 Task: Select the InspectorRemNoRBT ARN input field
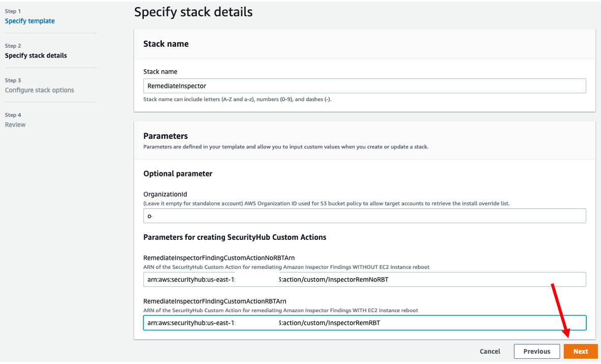pos(364,279)
